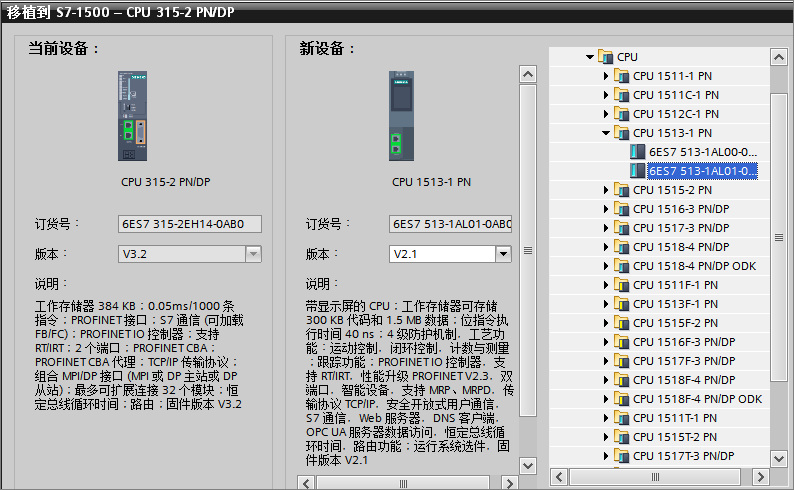
Task: Click the CPU 1515-2 PN folder icon
Action: pyautogui.click(x=621, y=190)
